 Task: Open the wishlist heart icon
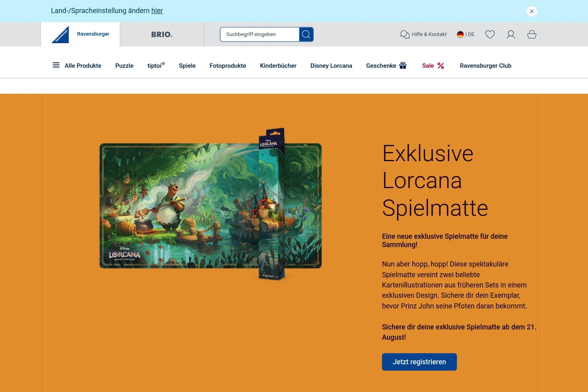490,34
